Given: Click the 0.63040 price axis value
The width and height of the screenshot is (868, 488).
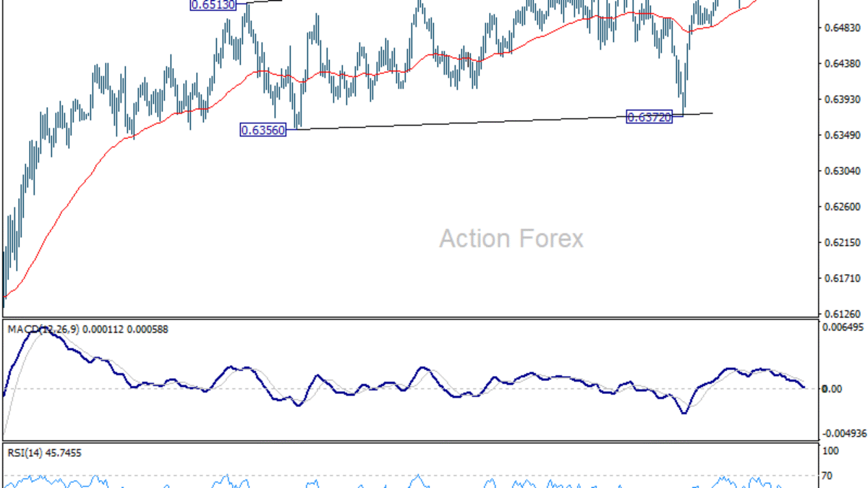Looking at the screenshot, I should coord(843,171).
